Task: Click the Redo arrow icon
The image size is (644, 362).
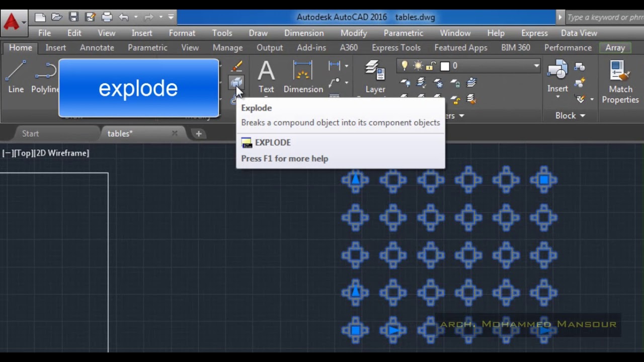Action: (x=148, y=17)
